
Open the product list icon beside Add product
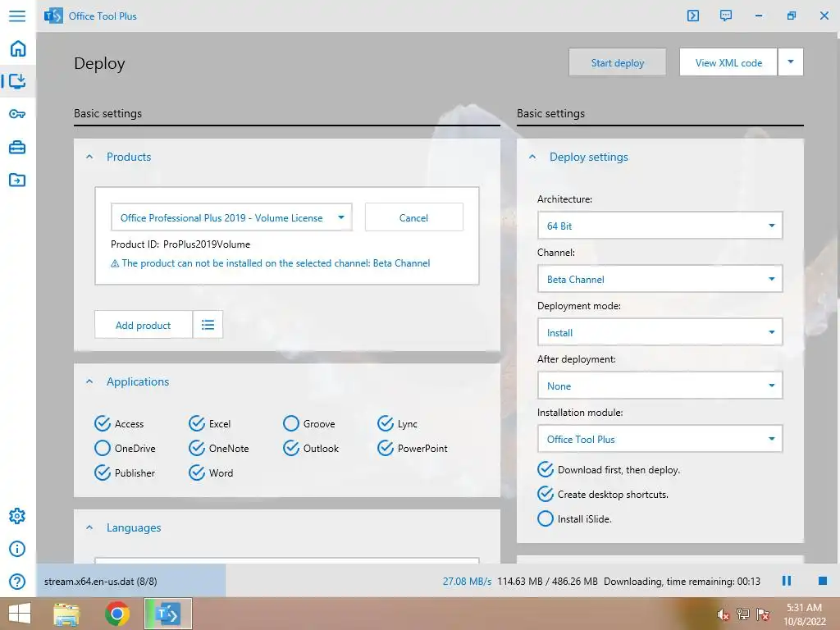tap(208, 325)
